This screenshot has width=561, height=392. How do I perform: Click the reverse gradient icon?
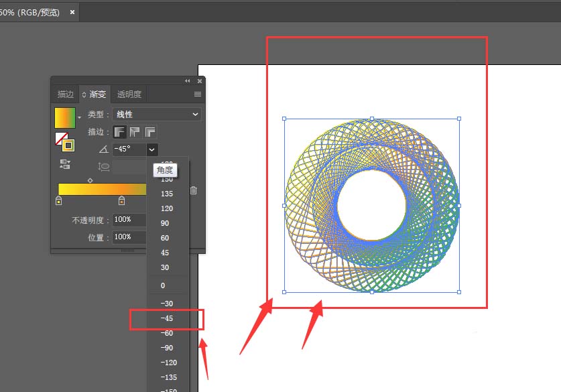(x=65, y=164)
